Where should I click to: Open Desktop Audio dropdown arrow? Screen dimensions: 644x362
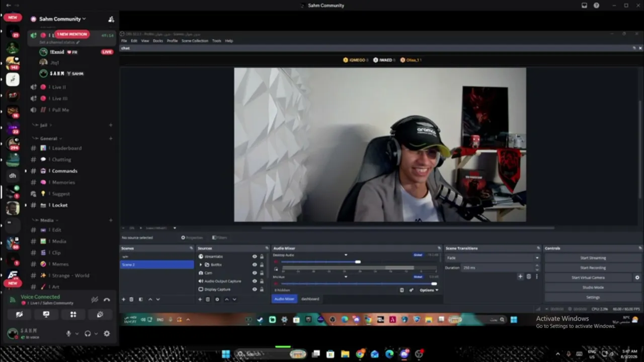click(346, 255)
